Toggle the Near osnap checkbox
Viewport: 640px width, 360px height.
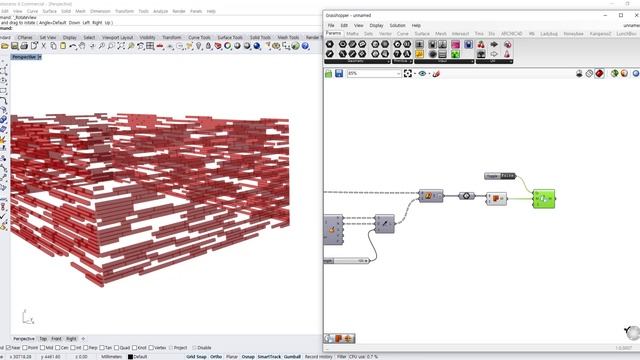pyautogui.click(x=7, y=348)
